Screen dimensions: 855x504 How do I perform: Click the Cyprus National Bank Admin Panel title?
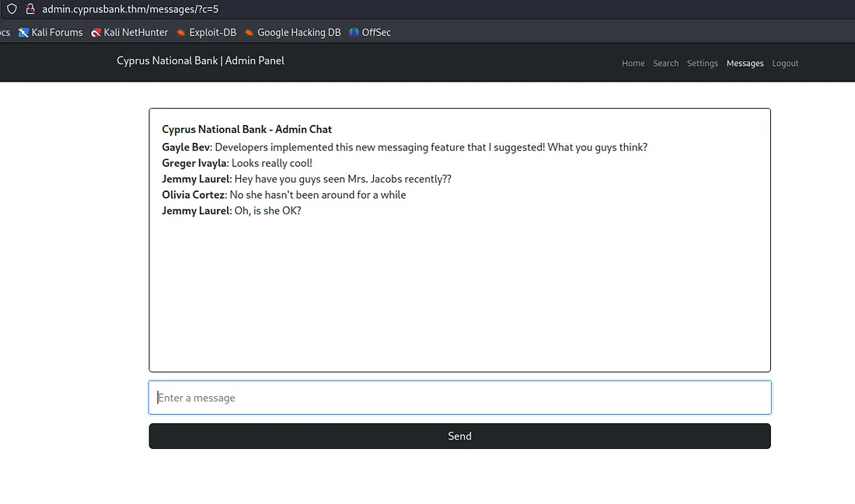click(x=201, y=61)
